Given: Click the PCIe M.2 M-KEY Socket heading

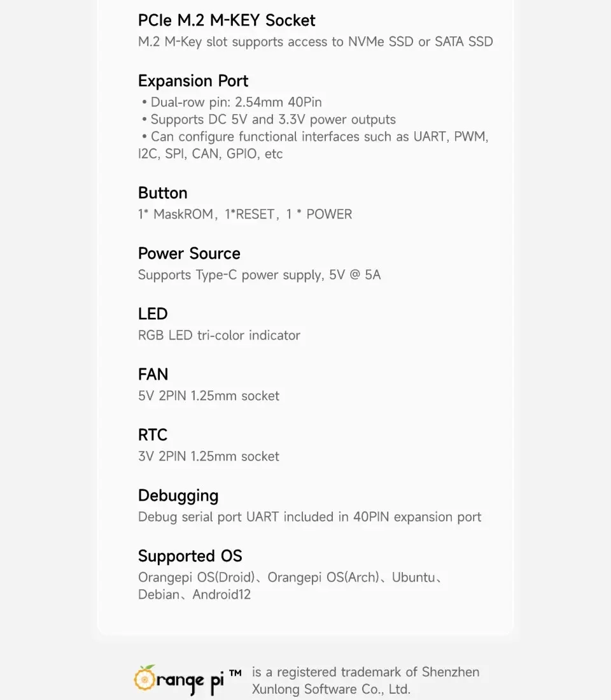Looking at the screenshot, I should pyautogui.click(x=227, y=20).
